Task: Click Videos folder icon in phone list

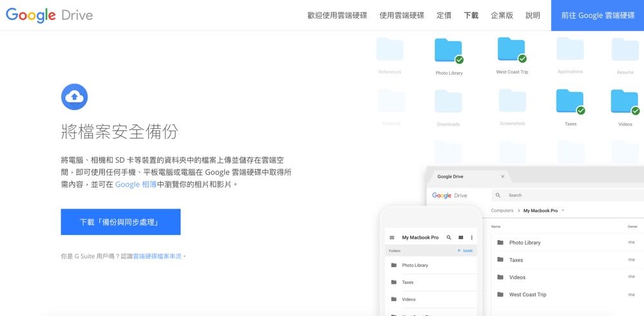Action: [x=393, y=299]
